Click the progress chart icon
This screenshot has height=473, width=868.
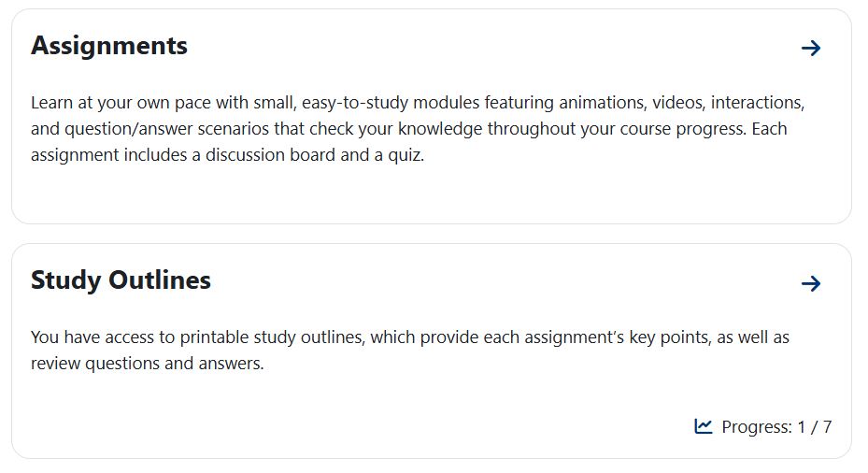(703, 426)
